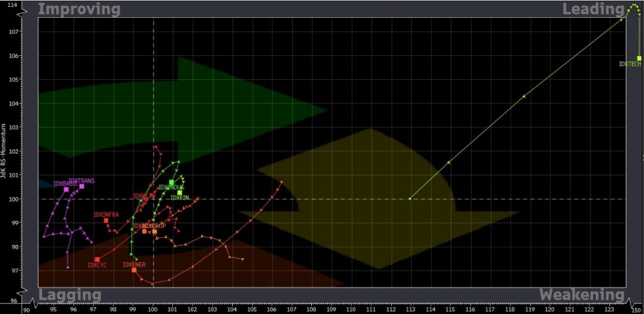Select the IDXINDUS green square marker
644x314 pixels.
point(171,182)
